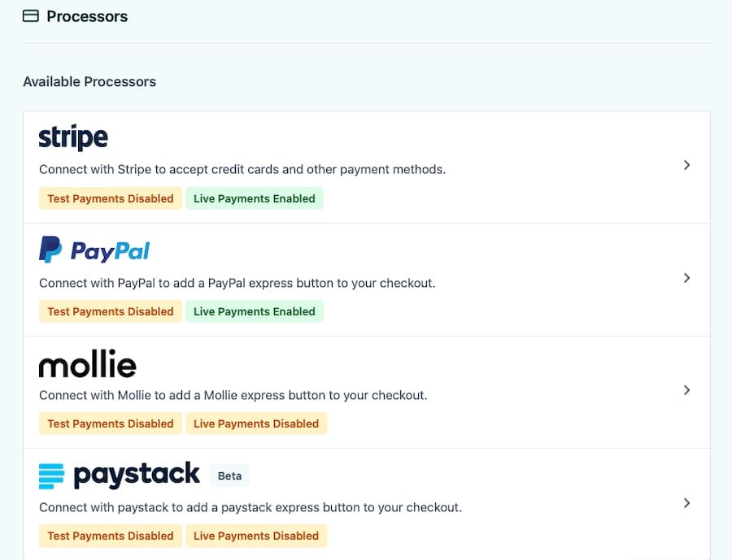Click the PayPal logo

pos(94,250)
